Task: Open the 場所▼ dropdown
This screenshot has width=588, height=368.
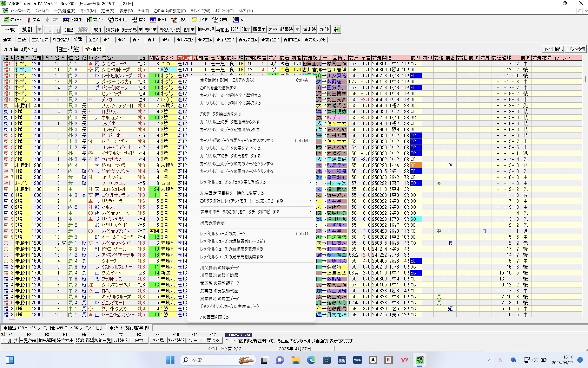Action: 188,30
